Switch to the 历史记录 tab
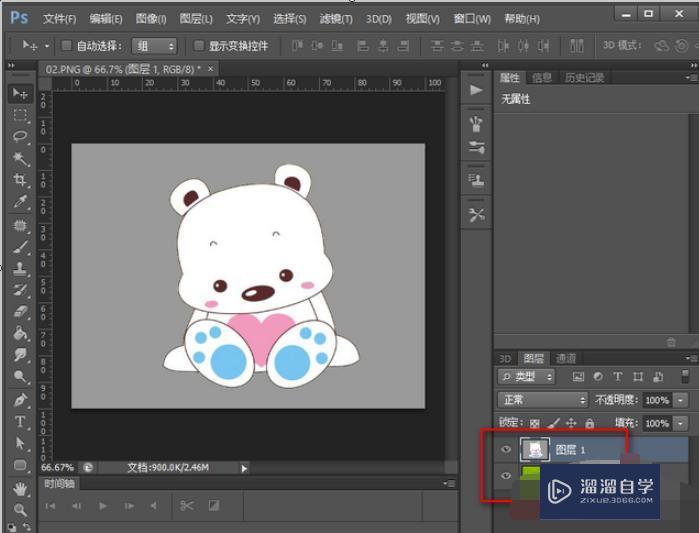Image resolution: width=699 pixels, height=533 pixels. (583, 77)
